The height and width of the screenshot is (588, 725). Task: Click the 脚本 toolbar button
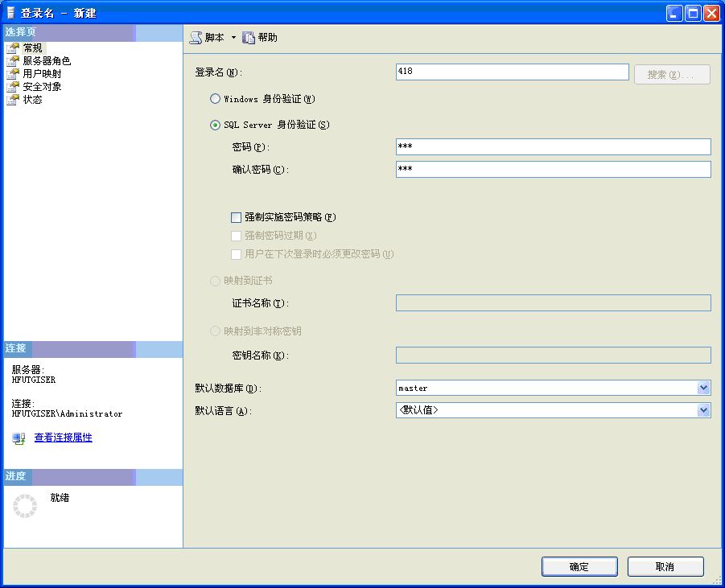(x=208, y=38)
